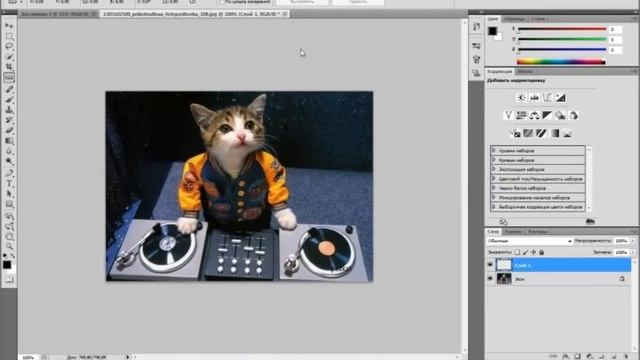Image resolution: width=640 pixels, height=360 pixels.
Task: Add an Invert adjustment layer
Action: click(x=515, y=133)
